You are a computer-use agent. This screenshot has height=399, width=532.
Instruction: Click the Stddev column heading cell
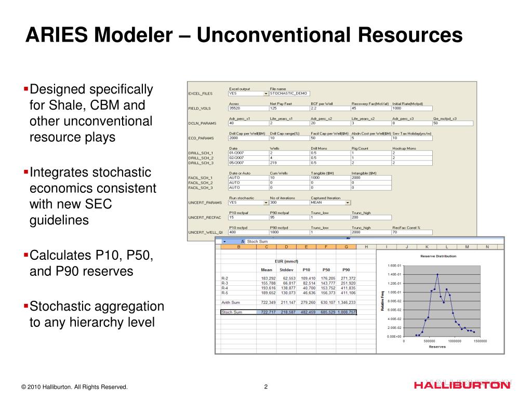[286, 270]
